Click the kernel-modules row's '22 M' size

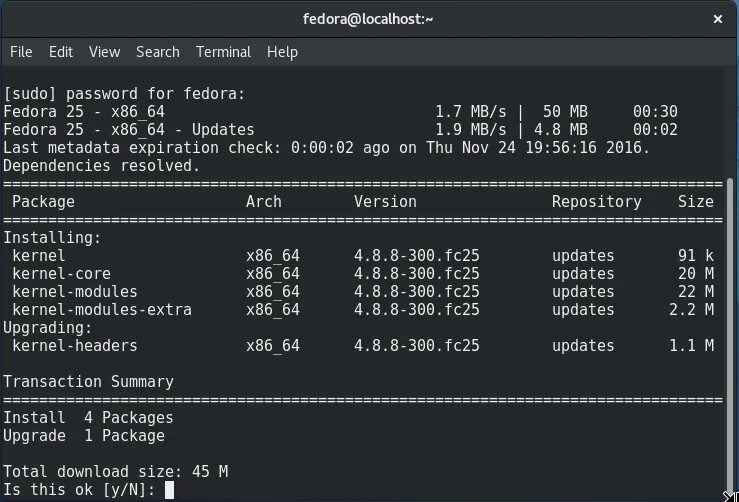(696, 292)
